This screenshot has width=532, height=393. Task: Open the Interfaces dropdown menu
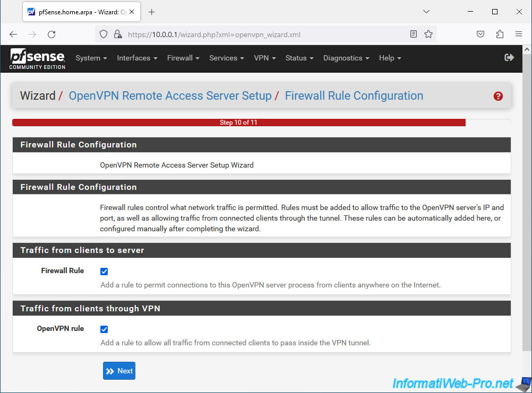click(x=137, y=58)
